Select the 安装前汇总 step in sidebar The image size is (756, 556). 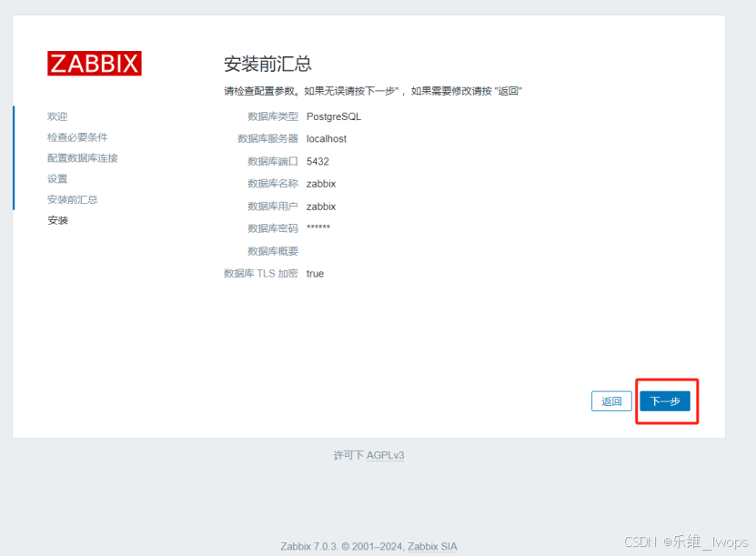coord(72,199)
